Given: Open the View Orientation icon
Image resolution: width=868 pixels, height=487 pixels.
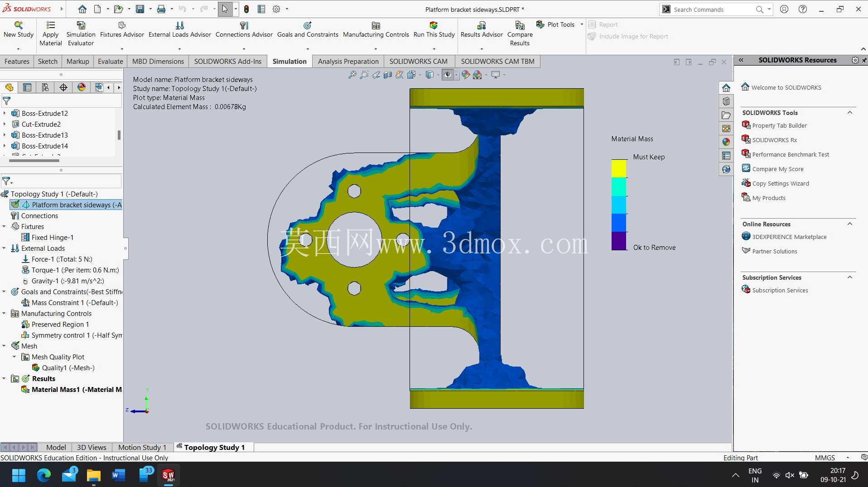Looking at the screenshot, I should [x=411, y=75].
